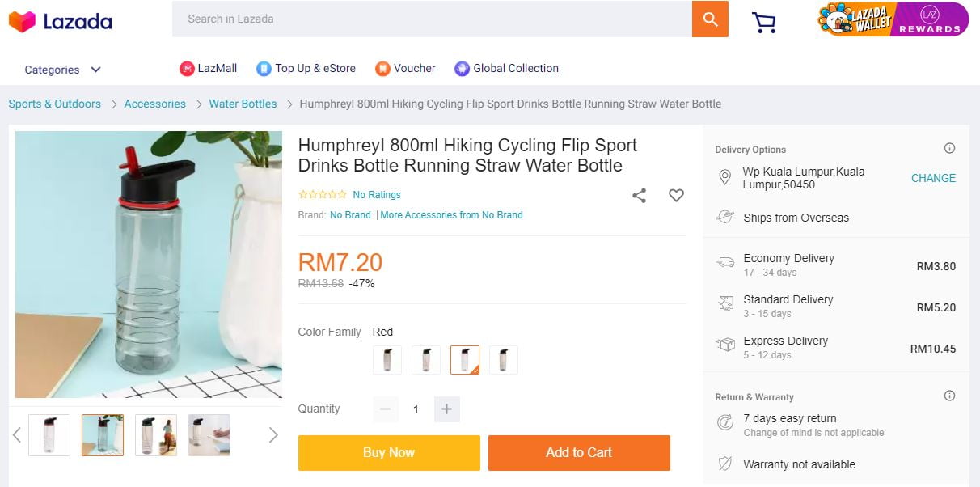980x487 pixels.
Task: Expand the Categories dropdown
Action: (62, 70)
